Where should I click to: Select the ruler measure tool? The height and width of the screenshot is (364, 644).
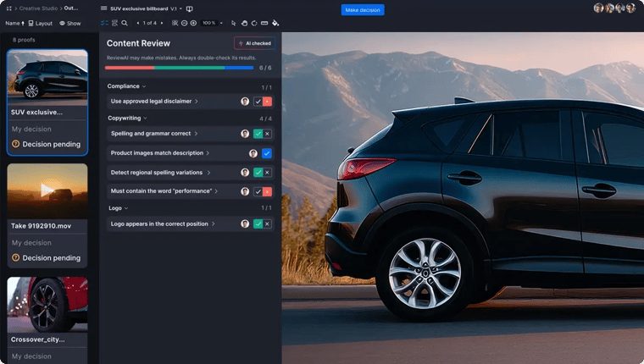click(x=264, y=23)
